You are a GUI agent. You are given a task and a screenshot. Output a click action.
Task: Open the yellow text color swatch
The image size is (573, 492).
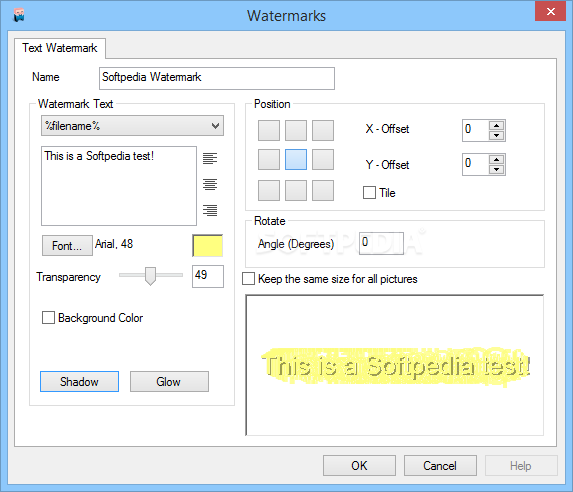tap(208, 246)
